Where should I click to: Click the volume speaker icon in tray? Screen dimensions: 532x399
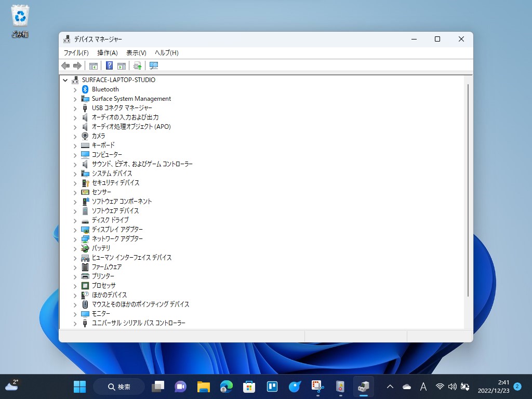(452, 387)
